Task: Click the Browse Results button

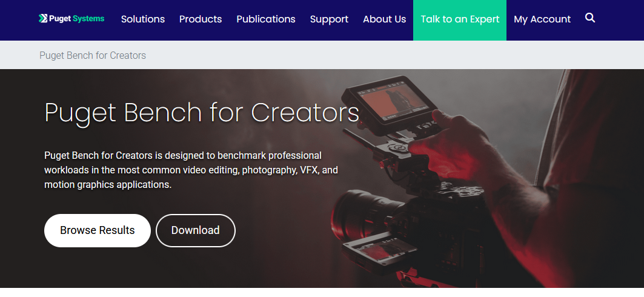Action: click(x=98, y=230)
